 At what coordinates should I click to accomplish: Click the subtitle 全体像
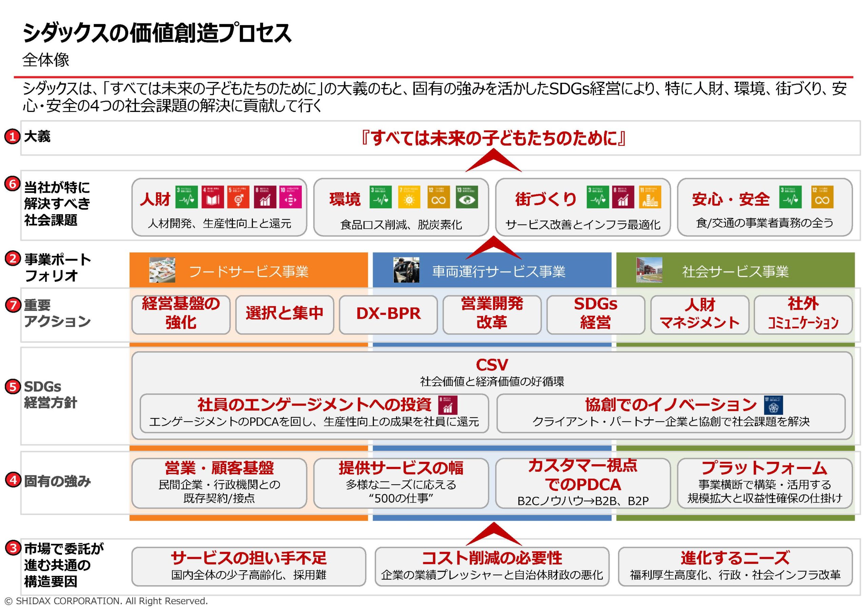(x=46, y=60)
